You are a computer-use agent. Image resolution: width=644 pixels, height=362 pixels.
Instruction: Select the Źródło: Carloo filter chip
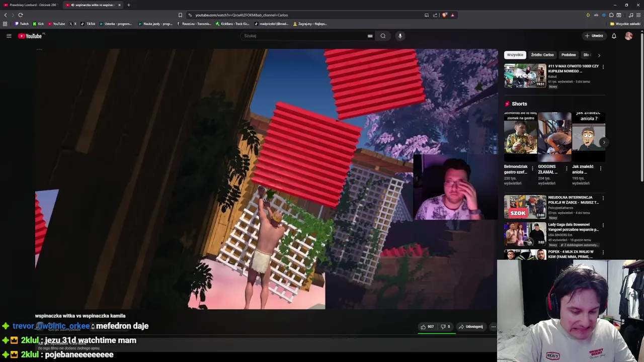pos(542,55)
